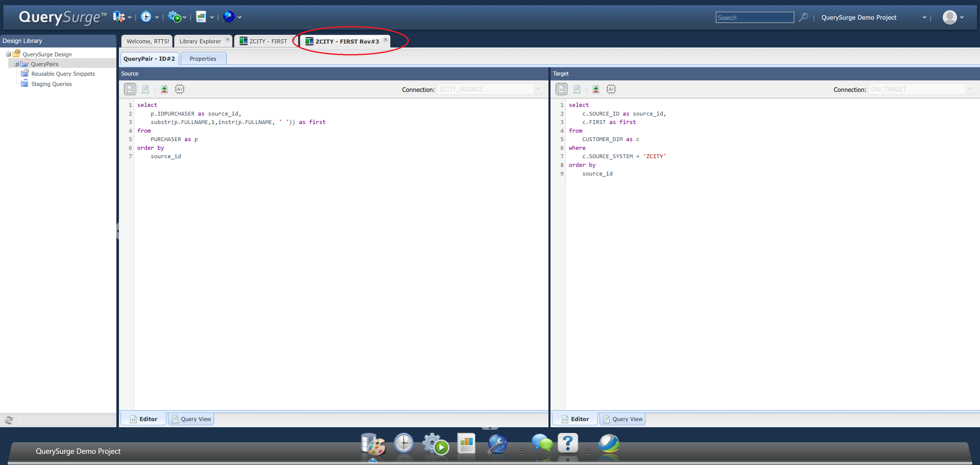Switch Target pane to editor mode icon

[x=561, y=89]
